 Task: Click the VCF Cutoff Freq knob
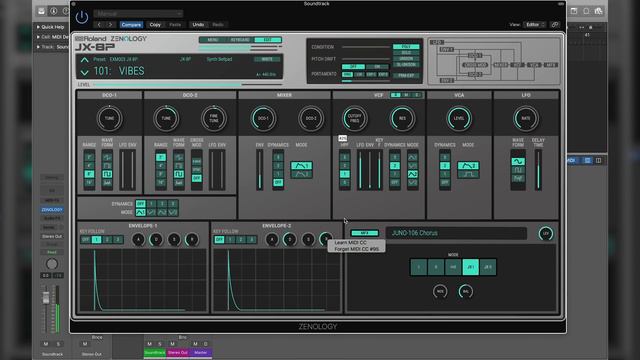(354, 118)
